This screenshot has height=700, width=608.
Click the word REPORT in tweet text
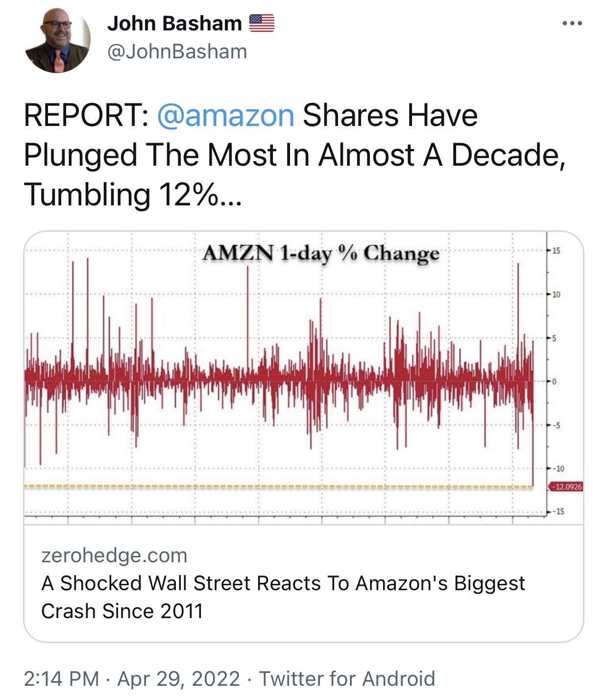tap(83, 115)
